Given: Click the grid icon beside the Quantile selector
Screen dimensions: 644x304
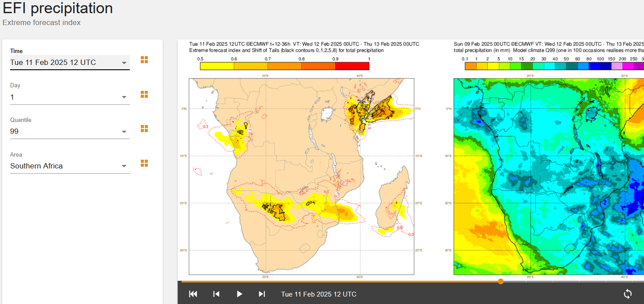Looking at the screenshot, I should [144, 129].
